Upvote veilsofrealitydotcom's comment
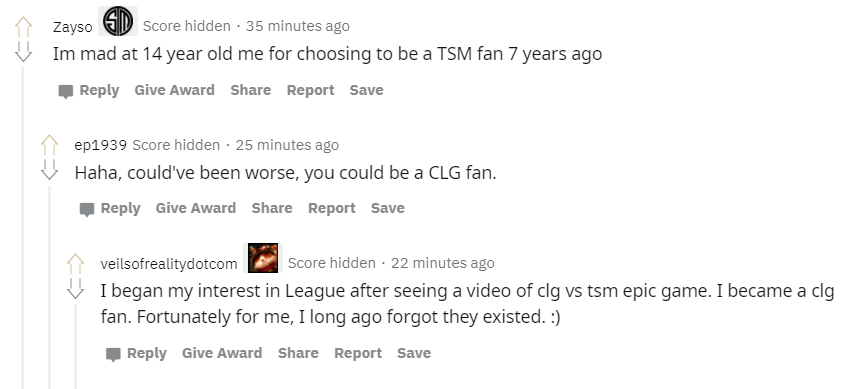Screen dimensions: 856x389 coord(75,264)
